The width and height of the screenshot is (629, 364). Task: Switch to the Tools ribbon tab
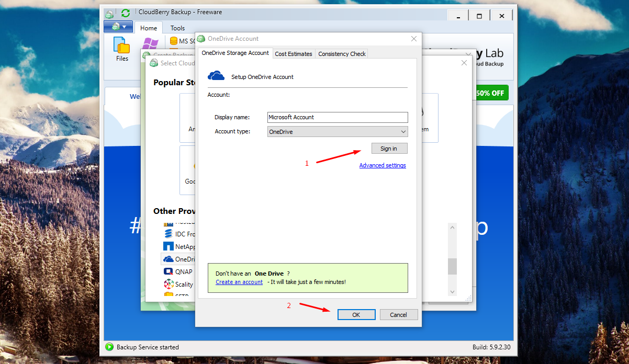pyautogui.click(x=177, y=28)
